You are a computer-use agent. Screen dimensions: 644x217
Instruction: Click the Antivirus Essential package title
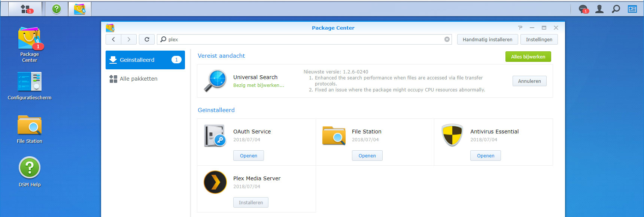[494, 132]
